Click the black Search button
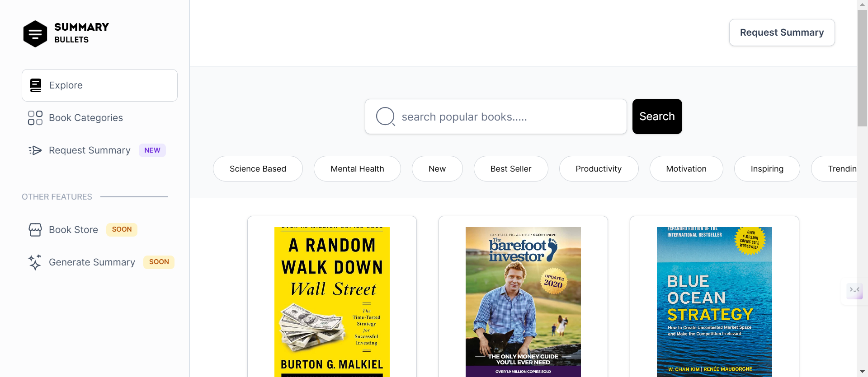The image size is (868, 377). [x=657, y=116]
